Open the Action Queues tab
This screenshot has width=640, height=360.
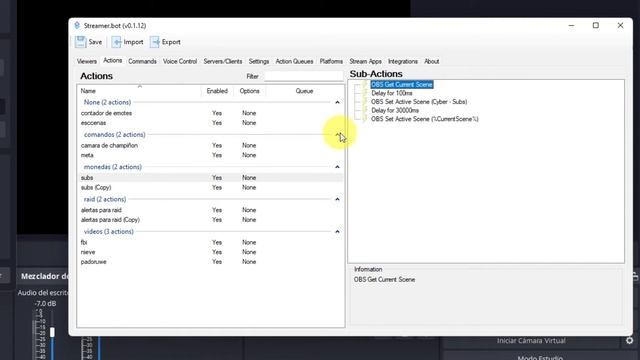[x=294, y=61]
